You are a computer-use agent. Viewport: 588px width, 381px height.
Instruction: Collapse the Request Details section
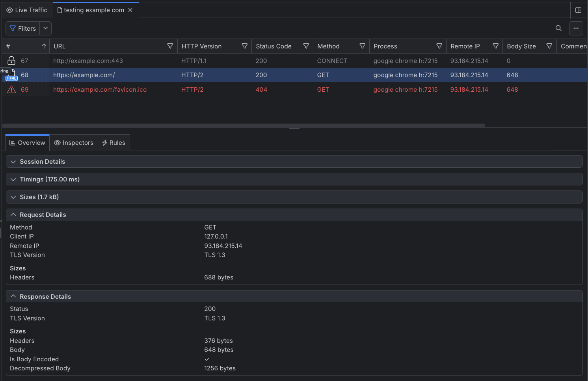coord(294,215)
